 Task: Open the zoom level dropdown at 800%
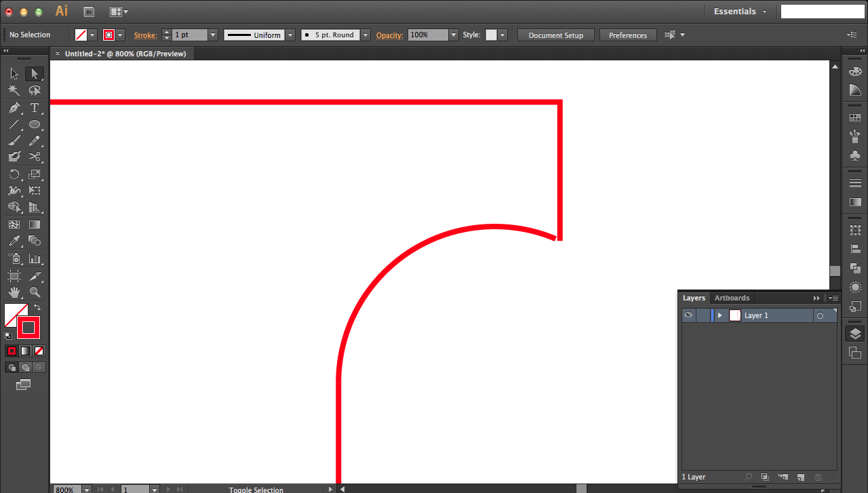tap(87, 489)
